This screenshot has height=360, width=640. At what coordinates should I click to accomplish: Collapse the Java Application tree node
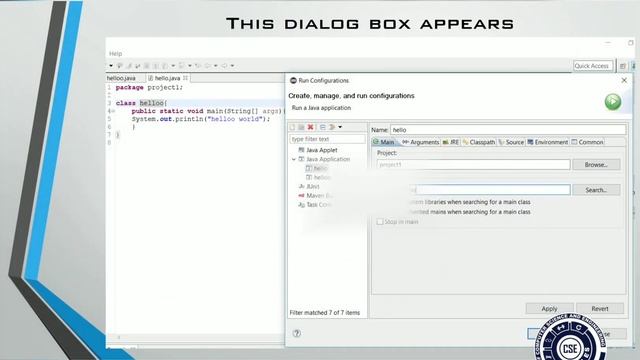(x=294, y=159)
